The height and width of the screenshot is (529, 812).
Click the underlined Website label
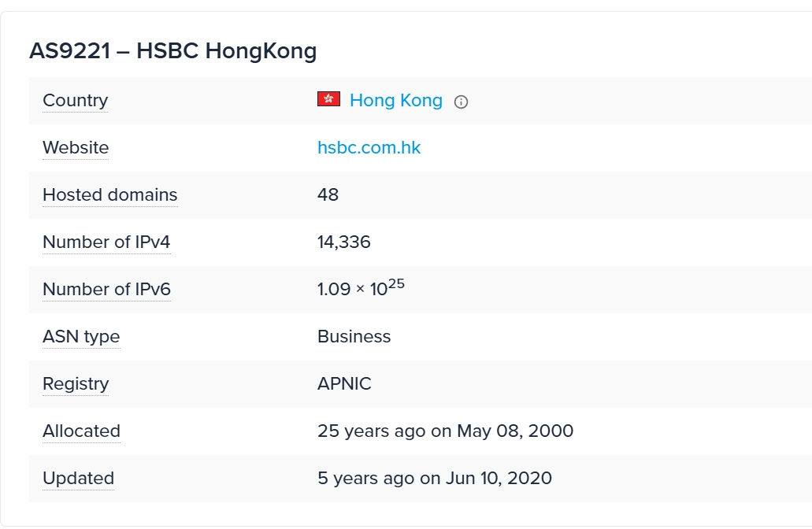[x=76, y=148]
